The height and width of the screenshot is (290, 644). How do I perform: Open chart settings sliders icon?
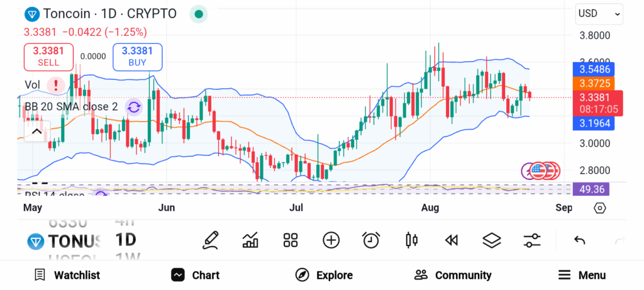(532, 240)
